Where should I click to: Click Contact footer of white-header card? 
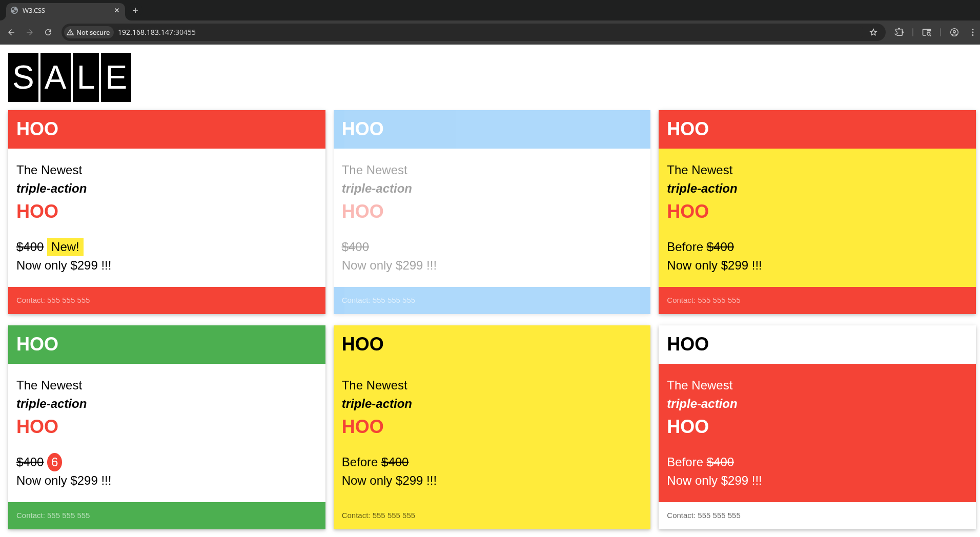point(817,515)
